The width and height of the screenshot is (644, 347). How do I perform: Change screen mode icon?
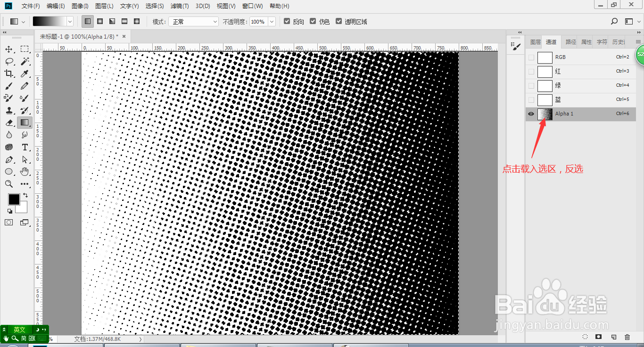pos(24,222)
